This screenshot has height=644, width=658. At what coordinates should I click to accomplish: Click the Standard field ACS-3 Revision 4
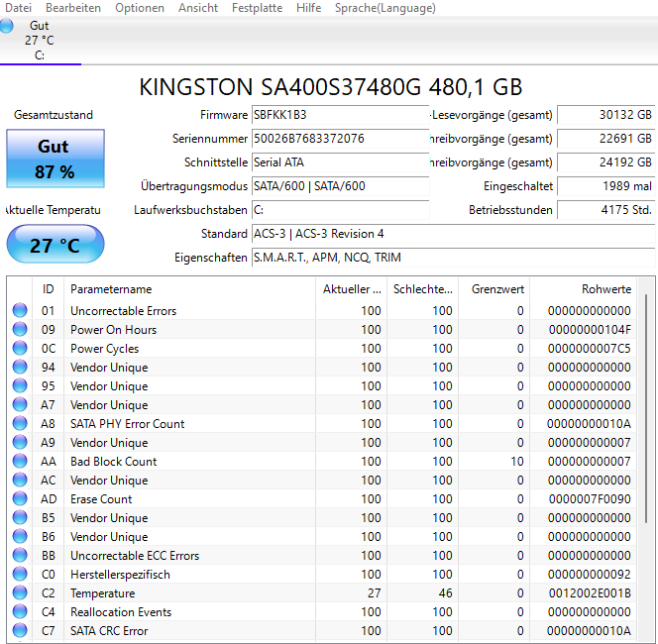click(x=453, y=234)
